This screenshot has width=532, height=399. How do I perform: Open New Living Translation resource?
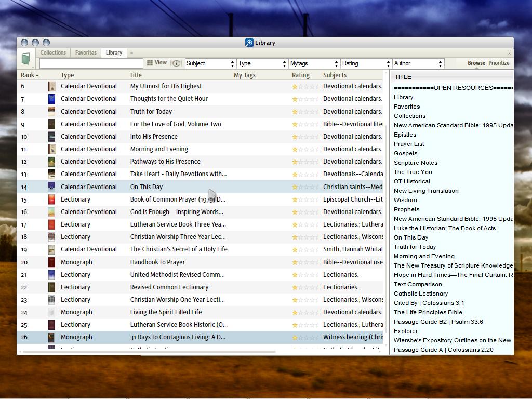[x=426, y=191]
